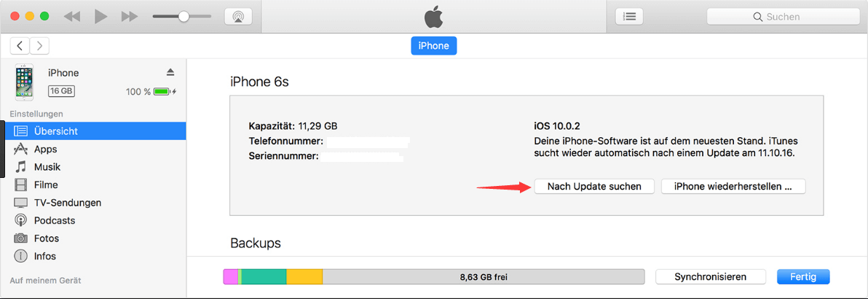Click the Apple logo in the display
The image size is (868, 299).
tap(433, 18)
